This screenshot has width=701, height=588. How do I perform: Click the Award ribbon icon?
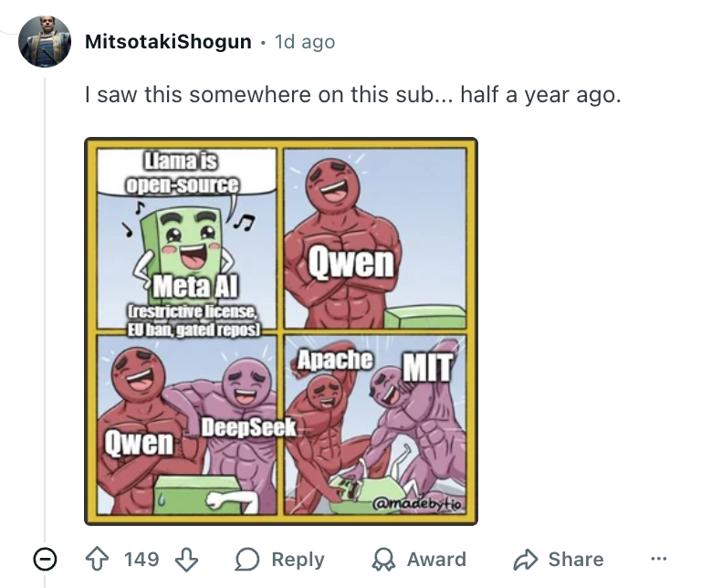click(384, 559)
